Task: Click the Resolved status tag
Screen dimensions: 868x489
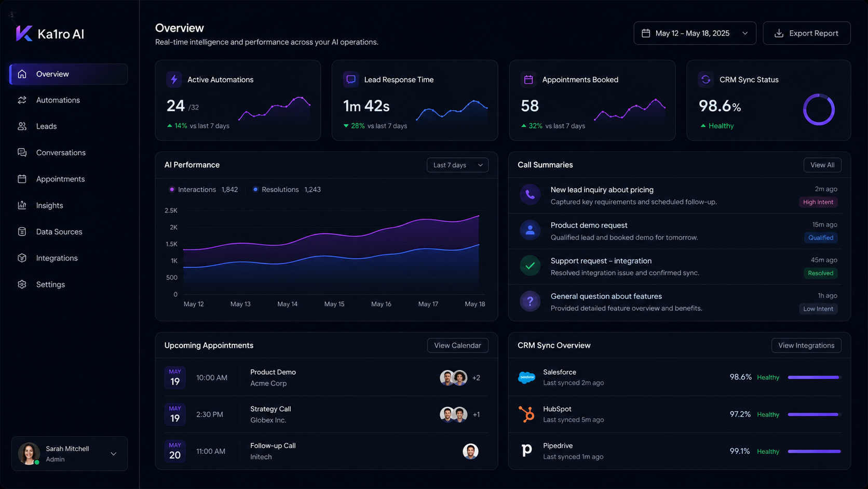Action: 820,273
